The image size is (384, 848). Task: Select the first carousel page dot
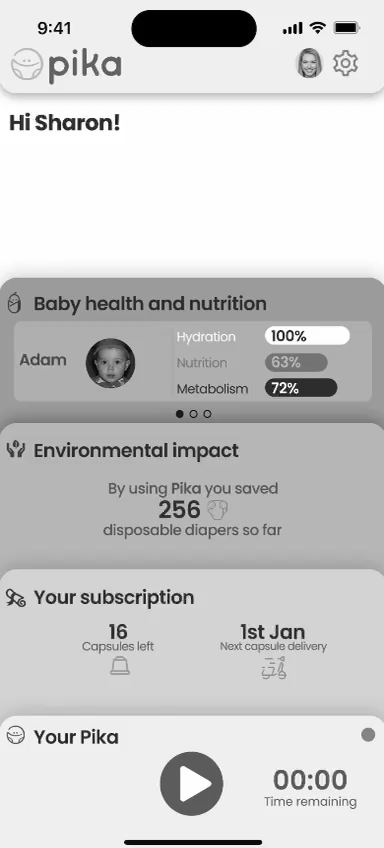[x=180, y=414]
